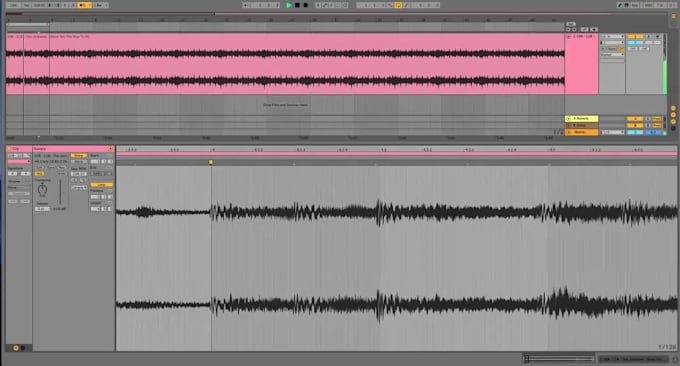680x366 pixels.
Task: Set the audio track's monitoring to Auto
Action: click(x=612, y=49)
